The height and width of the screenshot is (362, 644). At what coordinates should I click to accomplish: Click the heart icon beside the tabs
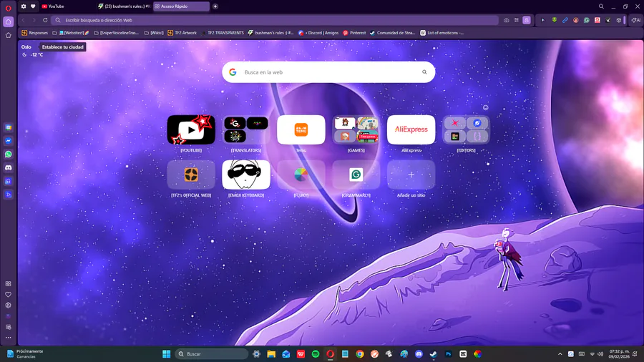33,6
